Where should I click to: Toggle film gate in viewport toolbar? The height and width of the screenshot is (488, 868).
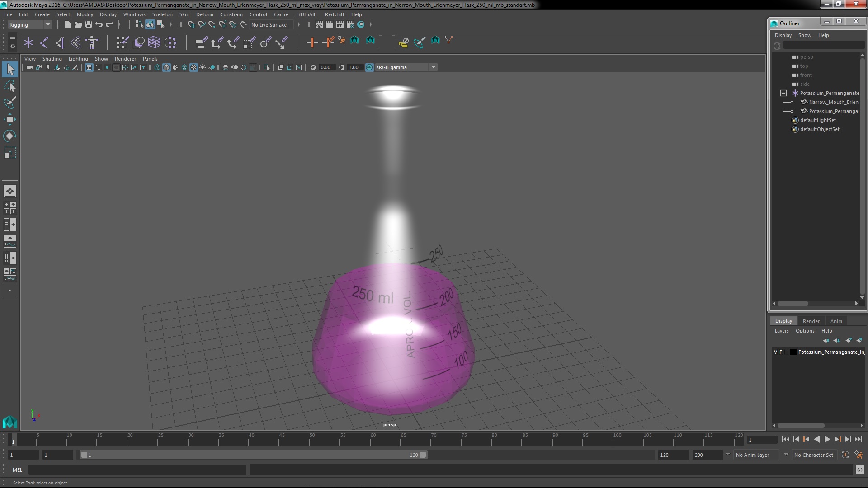pos(98,67)
